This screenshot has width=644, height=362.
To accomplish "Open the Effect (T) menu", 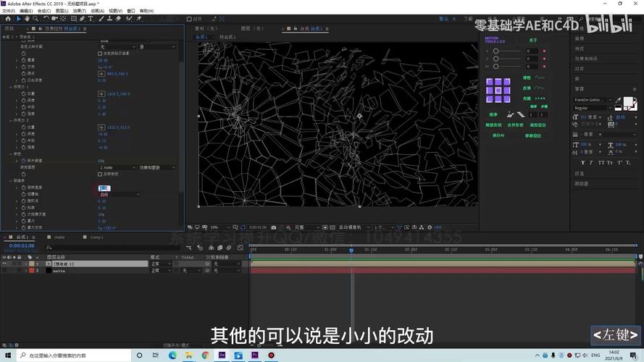I will point(79,11).
